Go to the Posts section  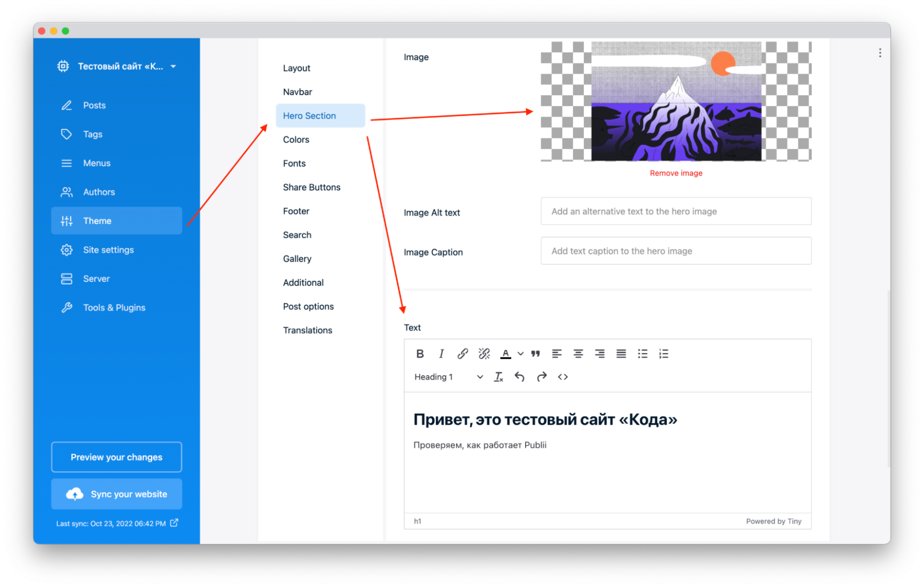[94, 105]
